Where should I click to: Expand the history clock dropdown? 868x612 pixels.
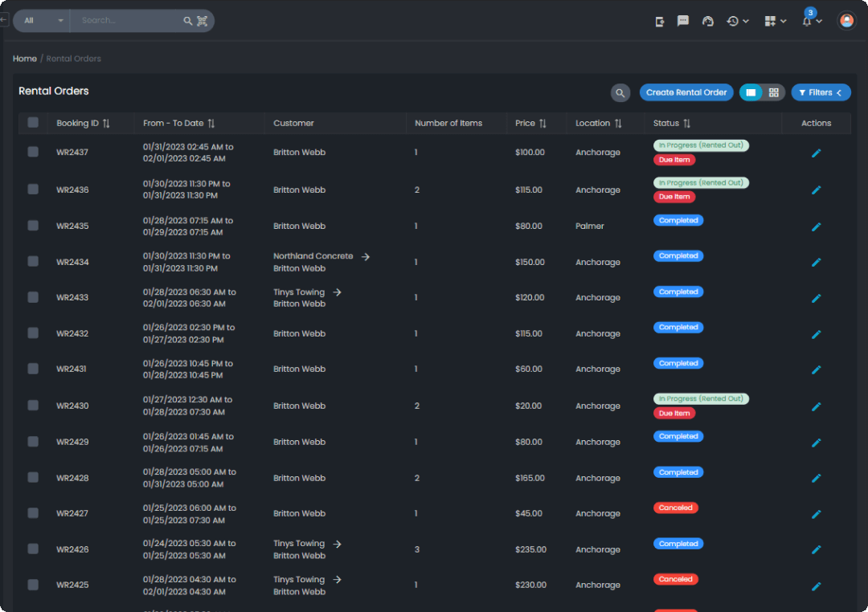tap(737, 21)
